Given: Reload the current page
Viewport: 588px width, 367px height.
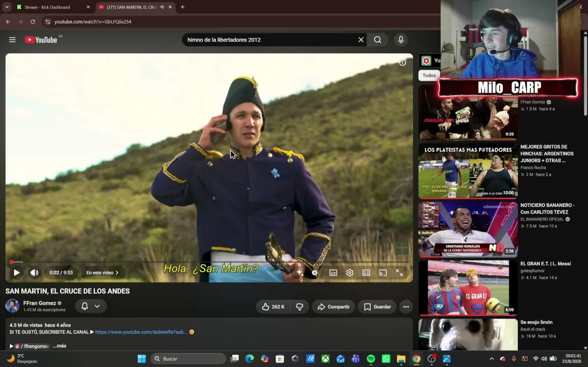Looking at the screenshot, I should click(33, 22).
